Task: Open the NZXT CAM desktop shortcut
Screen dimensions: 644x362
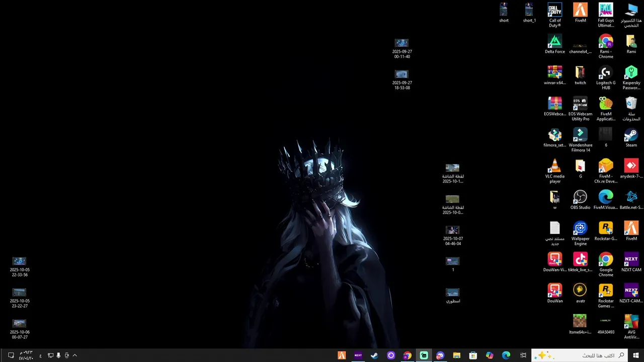Action: pos(631,262)
